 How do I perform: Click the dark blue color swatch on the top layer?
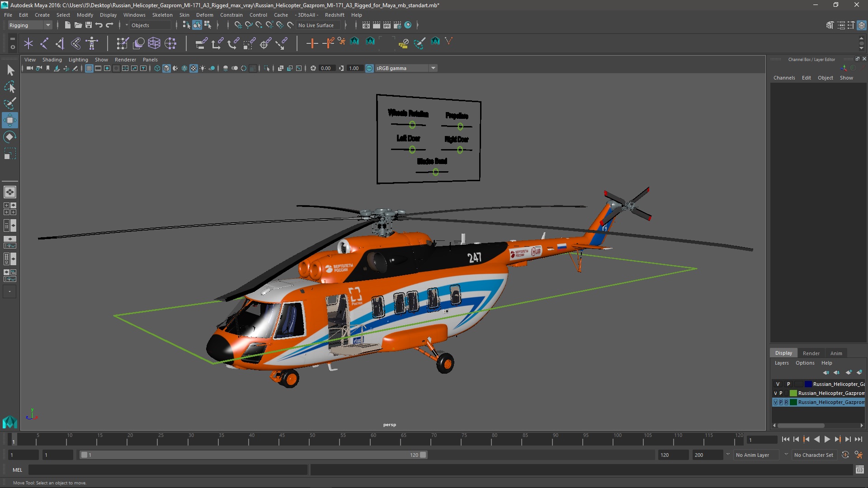click(x=808, y=384)
